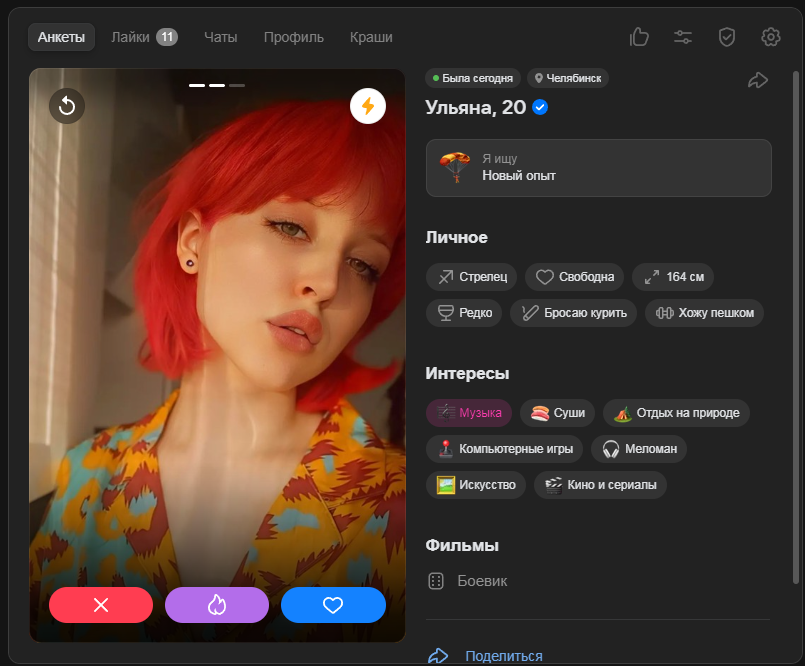This screenshot has width=805, height=666.
Task: Activate the lightning boost button
Action: (x=368, y=106)
